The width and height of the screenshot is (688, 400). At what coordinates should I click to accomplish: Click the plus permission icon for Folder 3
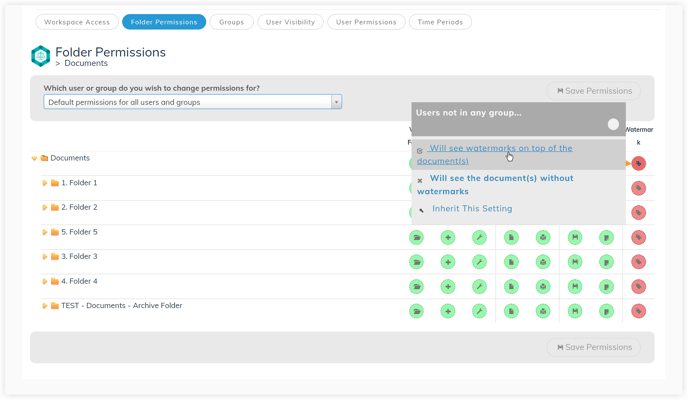click(x=448, y=262)
